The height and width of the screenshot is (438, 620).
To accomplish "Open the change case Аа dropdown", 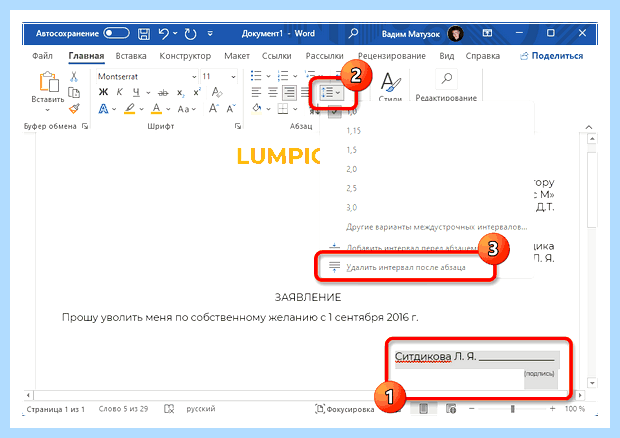I will (x=186, y=109).
